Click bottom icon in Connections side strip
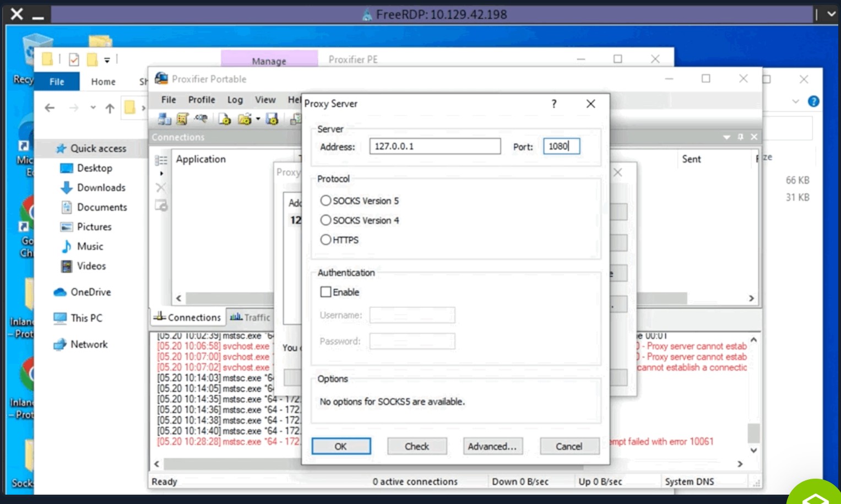Viewport: 841px width, 504px height. [161, 205]
